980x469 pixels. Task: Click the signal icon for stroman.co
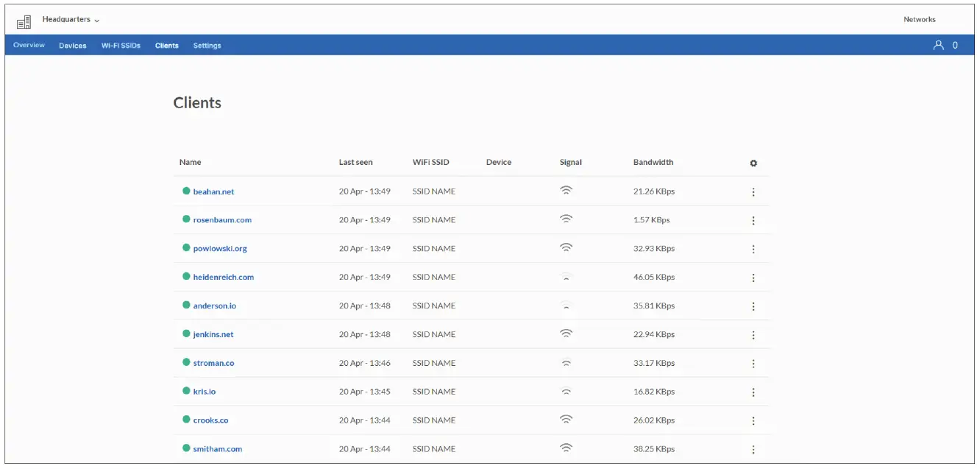pyautogui.click(x=566, y=362)
